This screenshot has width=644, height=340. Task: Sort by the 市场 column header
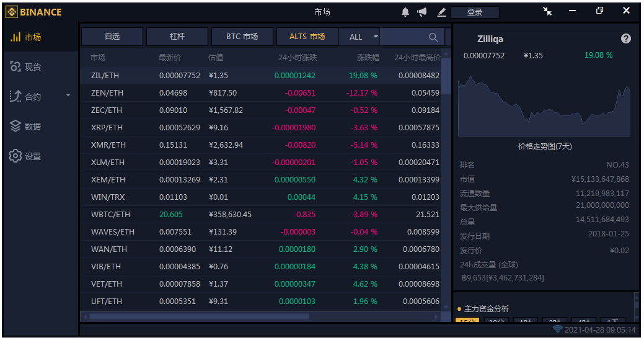point(98,58)
